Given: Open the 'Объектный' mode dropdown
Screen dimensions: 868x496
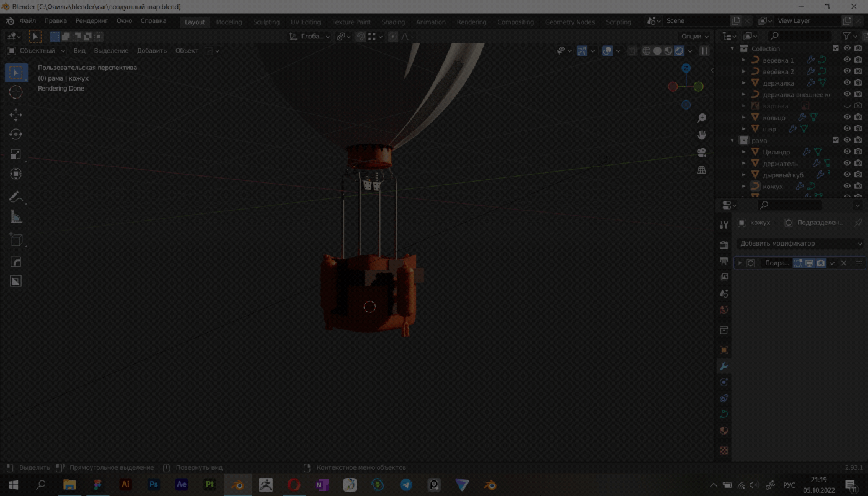Looking at the screenshot, I should click(37, 51).
